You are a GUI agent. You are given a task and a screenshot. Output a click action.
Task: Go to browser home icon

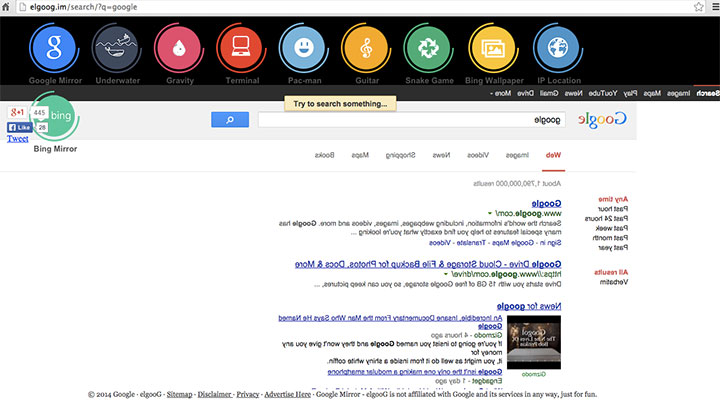click(x=6, y=7)
